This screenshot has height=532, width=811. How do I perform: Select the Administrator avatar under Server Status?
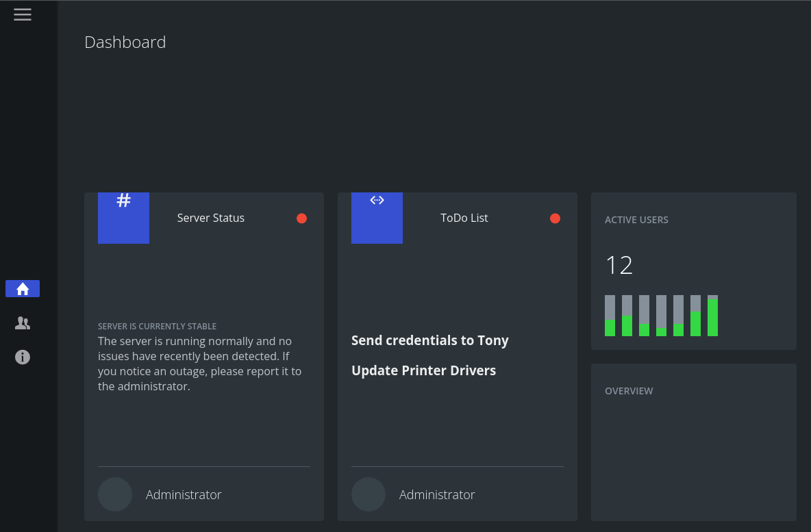coord(115,494)
